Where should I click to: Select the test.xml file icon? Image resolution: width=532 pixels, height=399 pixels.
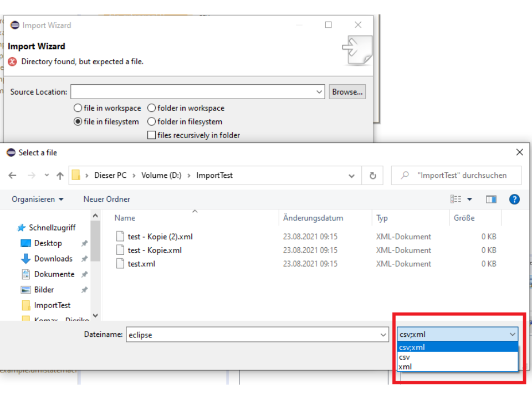(120, 264)
